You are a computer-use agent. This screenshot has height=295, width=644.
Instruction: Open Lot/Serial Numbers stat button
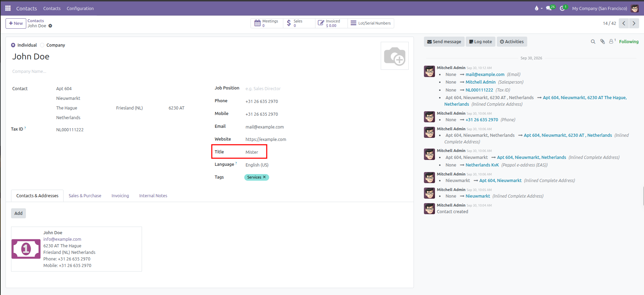point(371,23)
